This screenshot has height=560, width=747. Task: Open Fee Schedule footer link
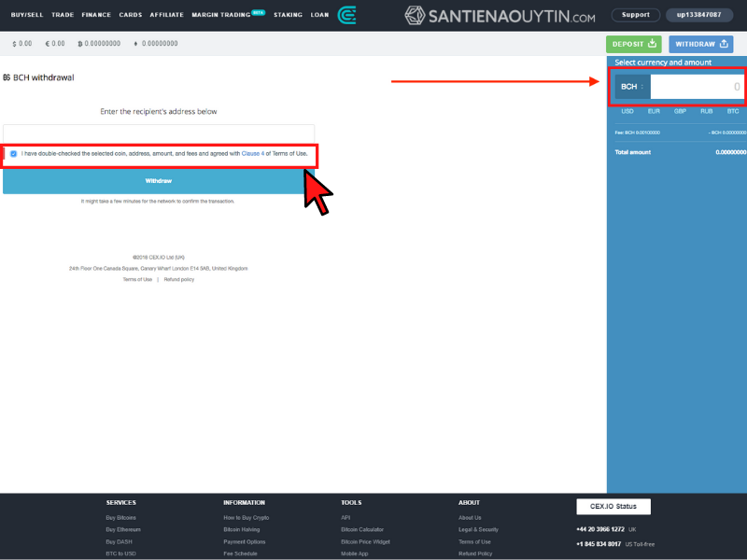tap(240, 553)
